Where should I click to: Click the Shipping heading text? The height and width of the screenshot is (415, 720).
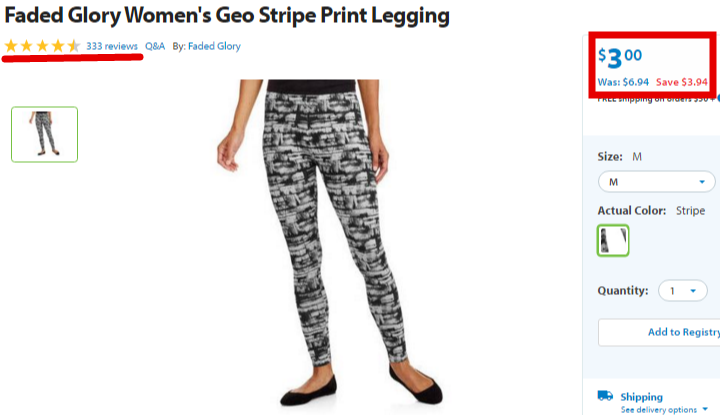(641, 397)
